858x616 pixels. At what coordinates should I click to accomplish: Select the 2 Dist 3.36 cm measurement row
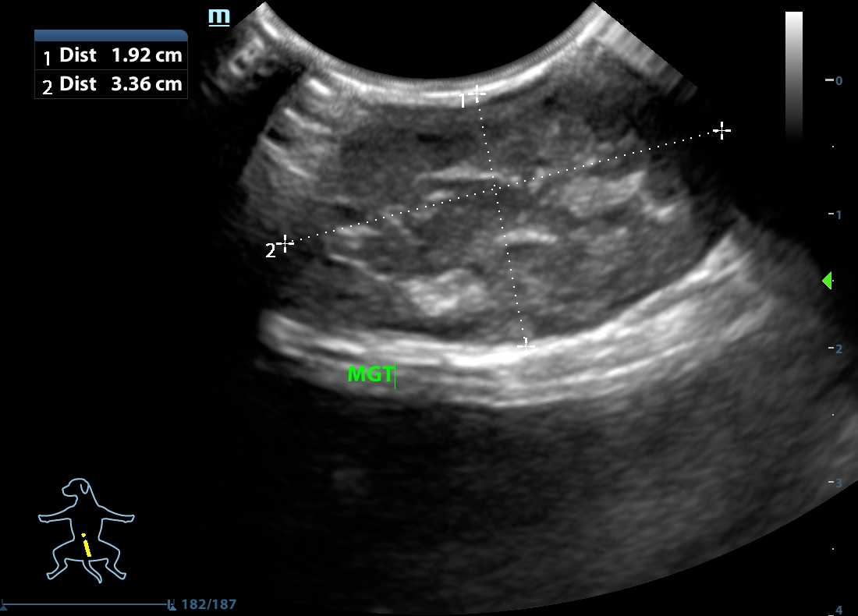(x=111, y=84)
